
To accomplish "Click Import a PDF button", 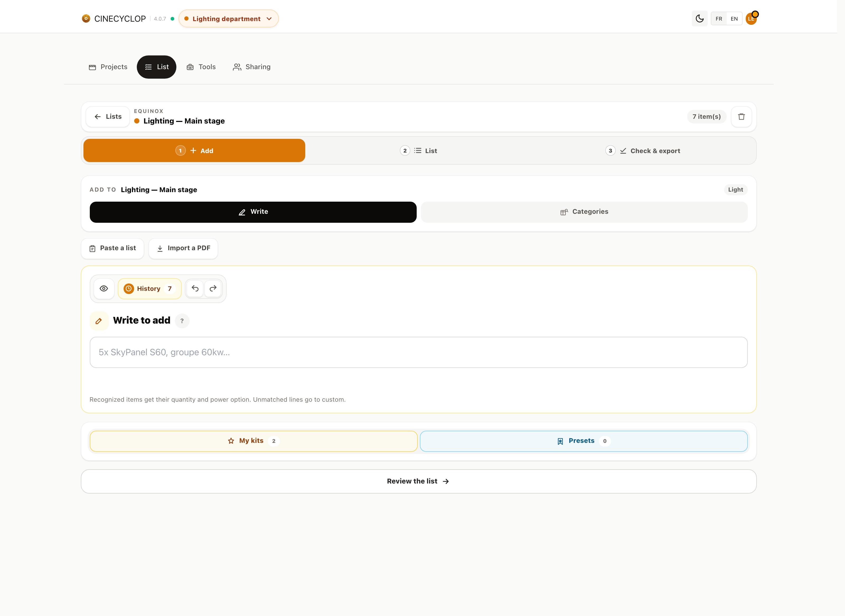I will click(183, 248).
